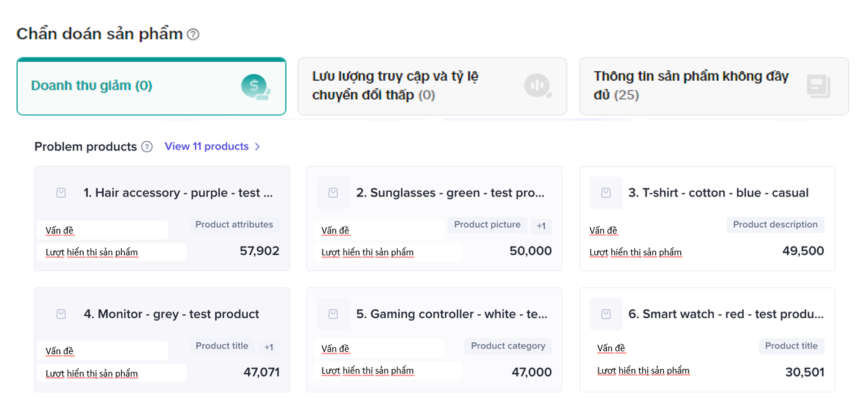This screenshot has height=406, width=868.
Task: Click Gaming controller product image placeholder
Action: click(333, 314)
